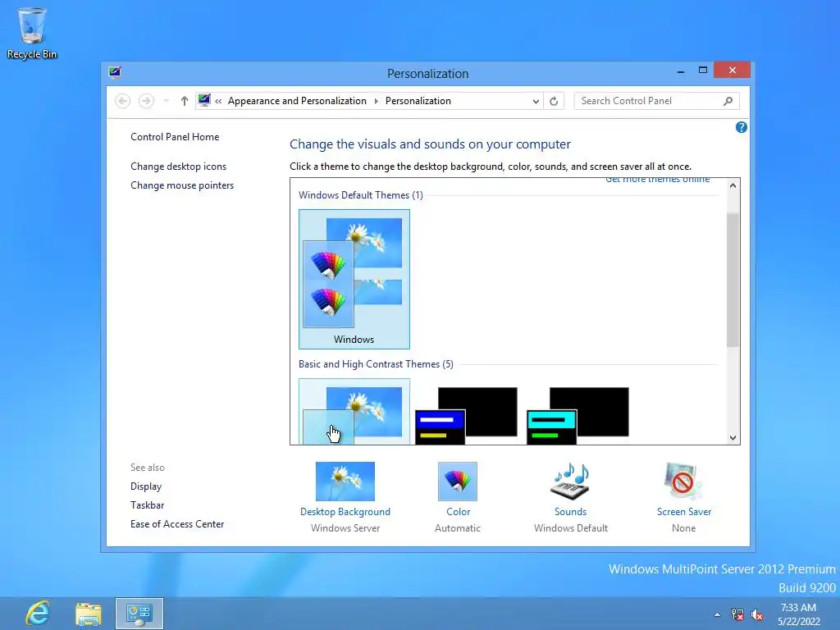This screenshot has width=840, height=630.
Task: Select the high contrast theme with blue title bar
Action: (466, 416)
